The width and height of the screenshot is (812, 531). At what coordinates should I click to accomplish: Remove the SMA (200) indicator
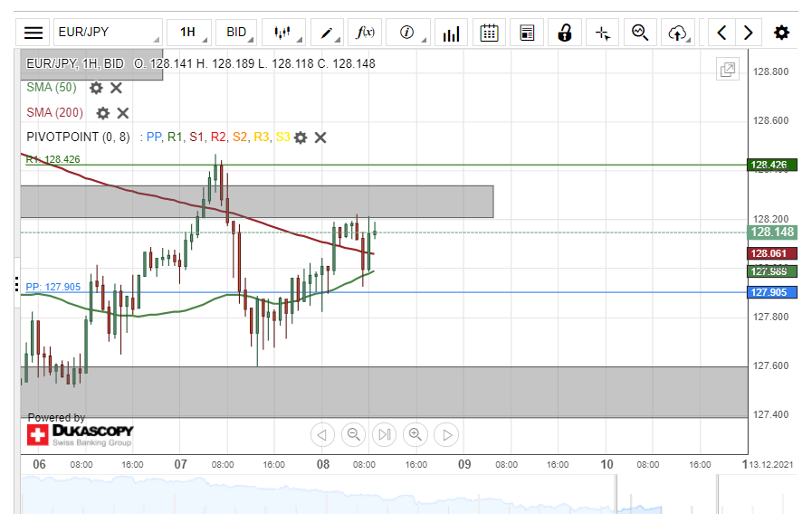click(123, 113)
